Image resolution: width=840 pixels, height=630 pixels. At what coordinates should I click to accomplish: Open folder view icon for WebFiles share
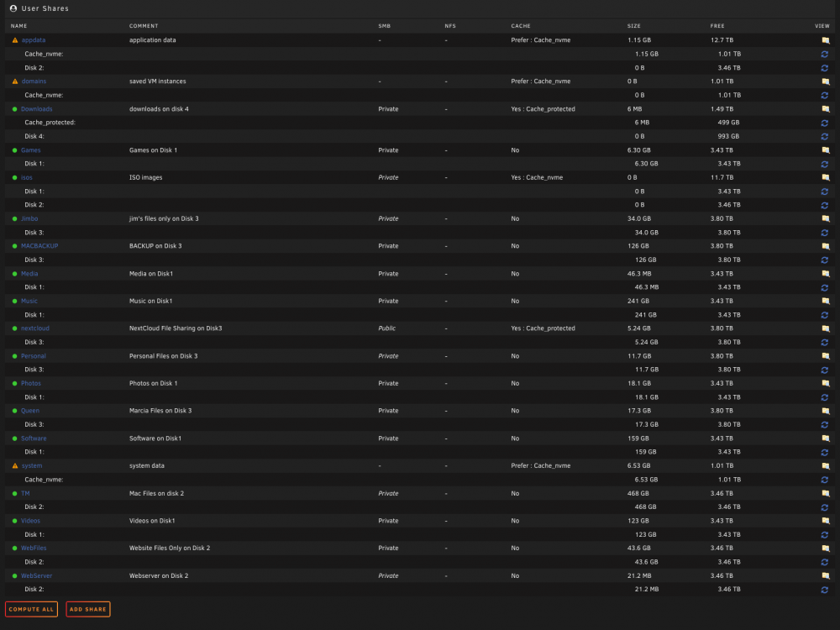tap(825, 548)
